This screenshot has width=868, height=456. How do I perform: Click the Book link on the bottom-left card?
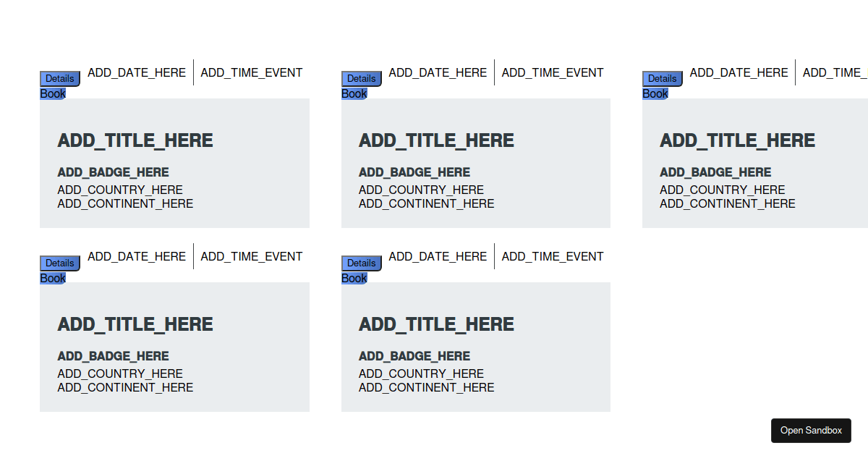52,278
